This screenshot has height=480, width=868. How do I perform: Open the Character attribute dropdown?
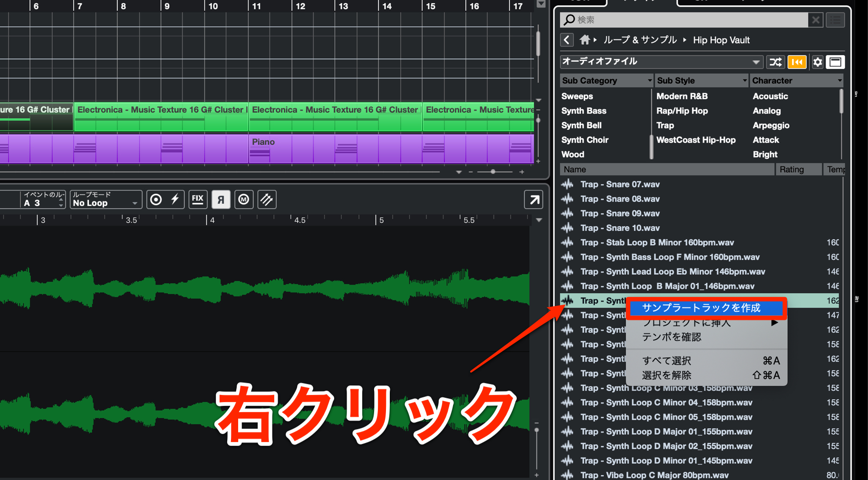coord(796,81)
